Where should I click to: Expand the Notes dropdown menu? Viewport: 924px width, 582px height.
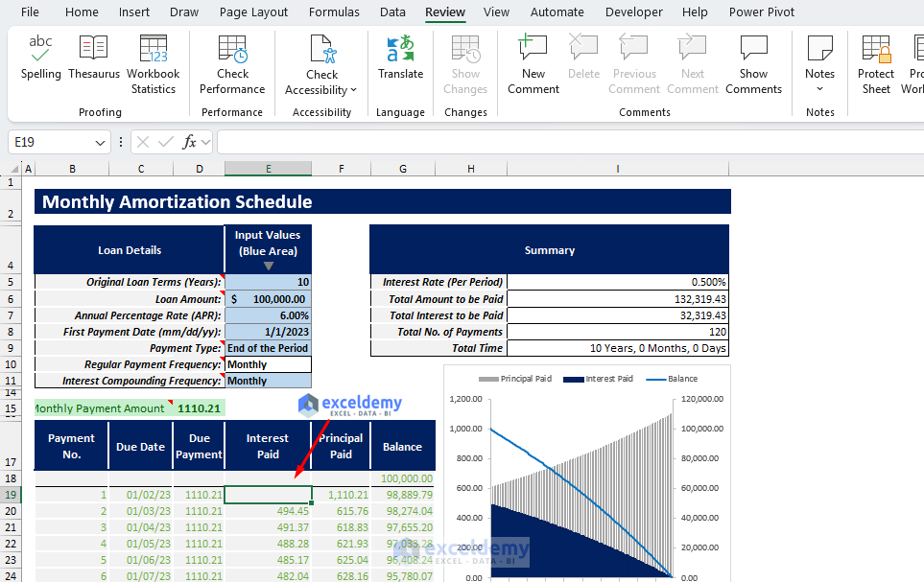click(819, 89)
